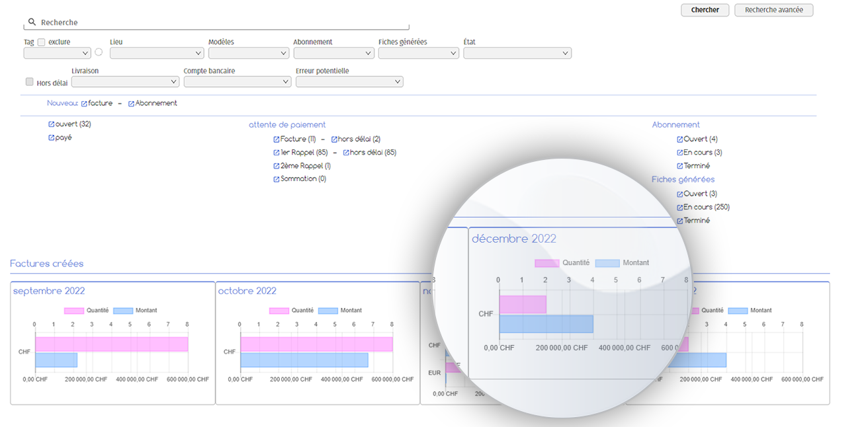Viewport: 868px width, 427px height.
Task: Click the payé link icon
Action: 52,138
